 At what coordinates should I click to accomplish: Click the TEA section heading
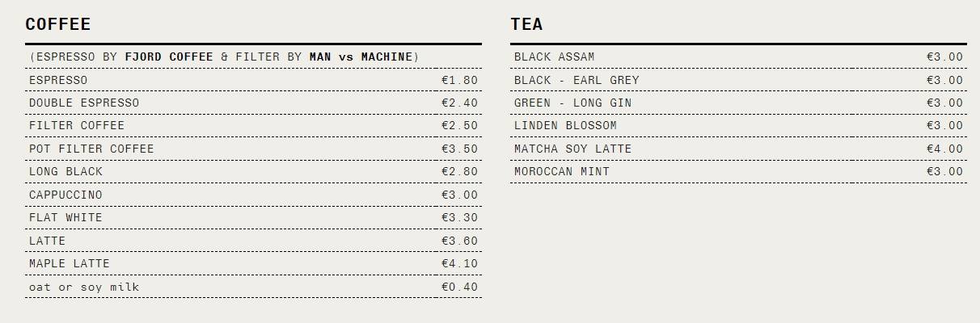526,24
